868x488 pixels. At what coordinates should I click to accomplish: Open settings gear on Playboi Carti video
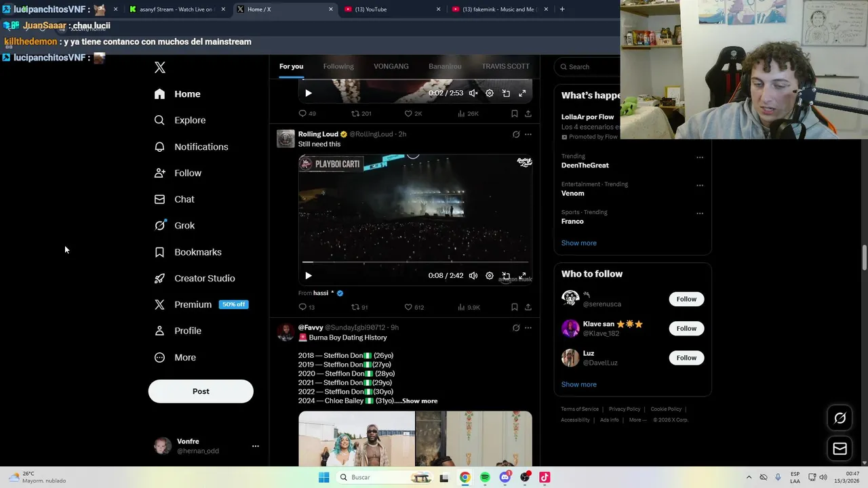[x=490, y=276]
